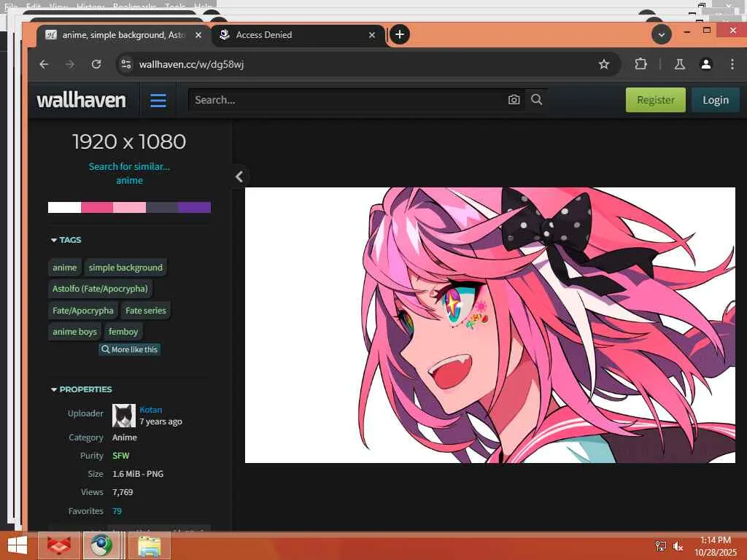The height and width of the screenshot is (560, 747).
Task: Click More like this button
Action: [130, 349]
